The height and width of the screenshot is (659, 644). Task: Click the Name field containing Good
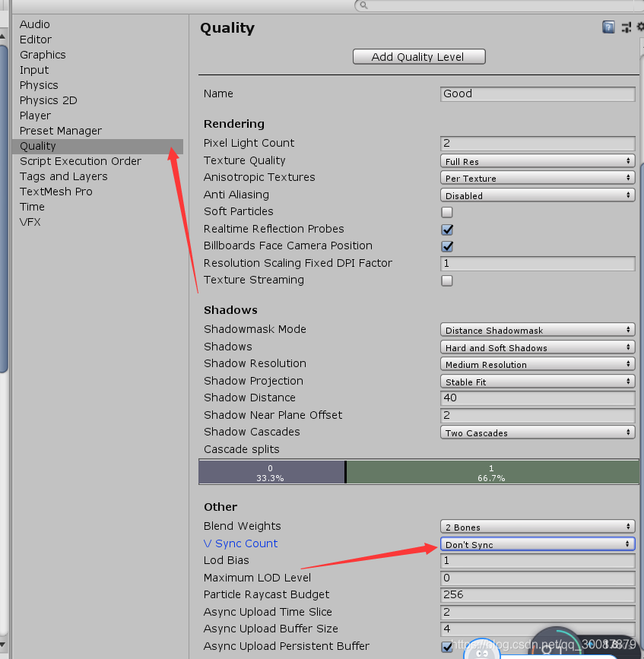pyautogui.click(x=538, y=93)
